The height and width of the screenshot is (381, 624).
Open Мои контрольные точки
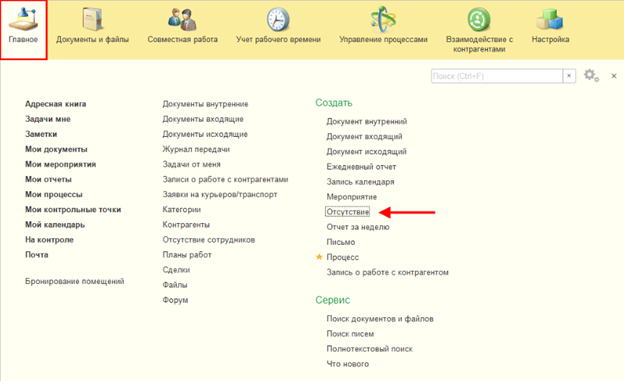[73, 210]
